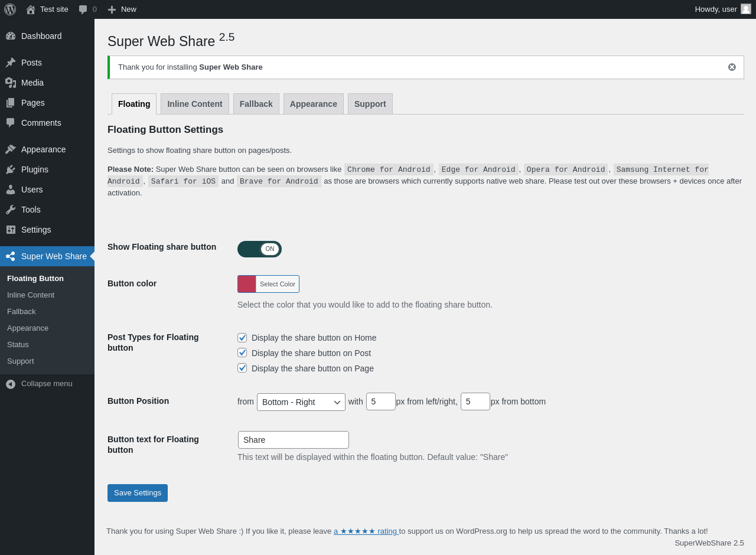Viewport: 756px width, 555px height.
Task: Click Collapse menu text
Action: coord(47,384)
